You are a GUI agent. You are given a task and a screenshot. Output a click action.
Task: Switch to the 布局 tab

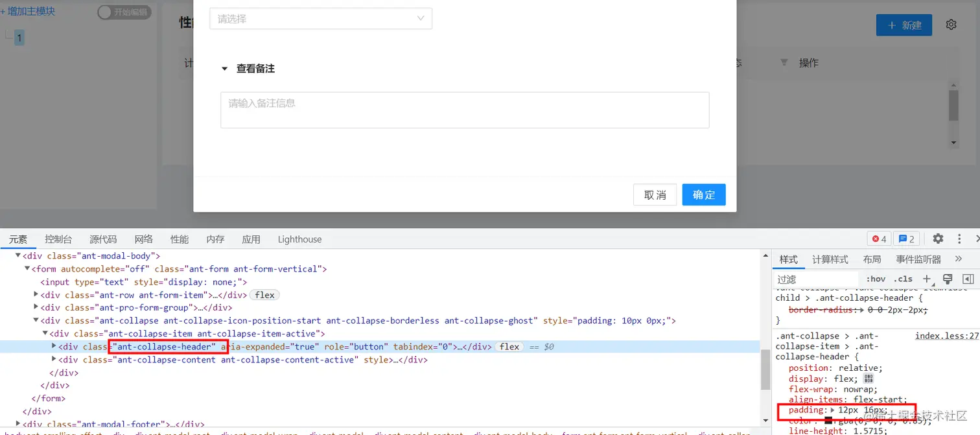pos(872,259)
